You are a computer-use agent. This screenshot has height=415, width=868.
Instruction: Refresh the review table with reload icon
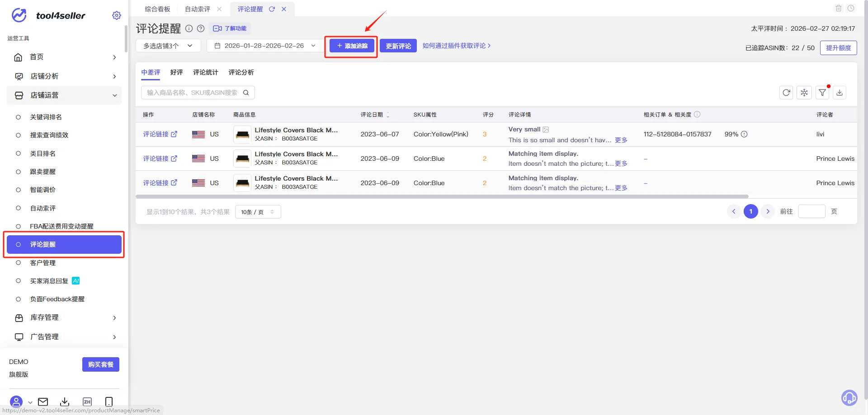pyautogui.click(x=786, y=93)
